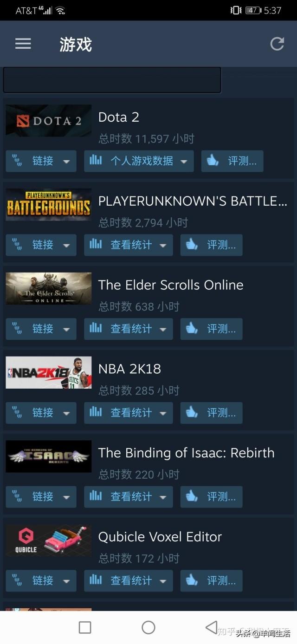This screenshot has height=644, width=297.
Task: Select the Qubicle Voxel Editor title
Action: click(160, 537)
